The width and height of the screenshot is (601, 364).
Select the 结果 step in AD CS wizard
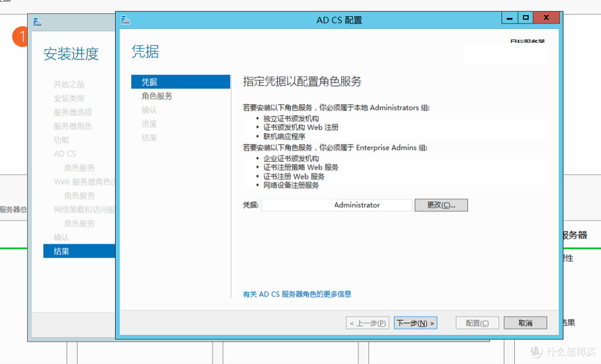click(x=150, y=137)
